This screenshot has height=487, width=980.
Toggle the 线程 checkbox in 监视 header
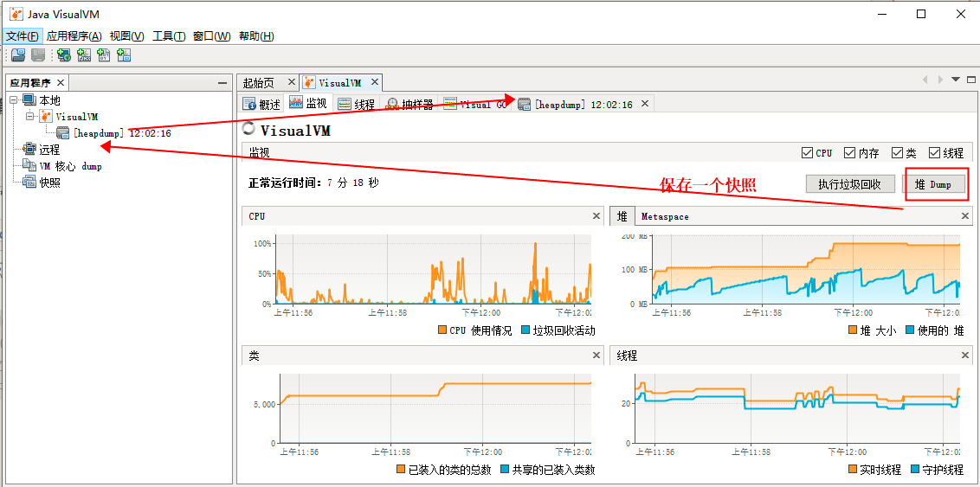coord(935,153)
